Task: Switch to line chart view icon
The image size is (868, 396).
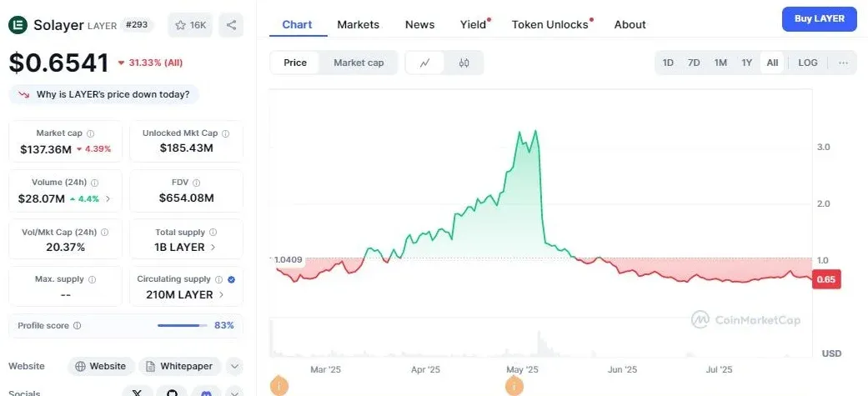Action: tap(425, 63)
